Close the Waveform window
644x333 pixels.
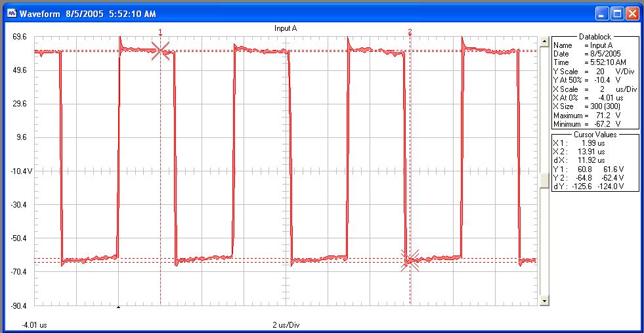(x=632, y=14)
